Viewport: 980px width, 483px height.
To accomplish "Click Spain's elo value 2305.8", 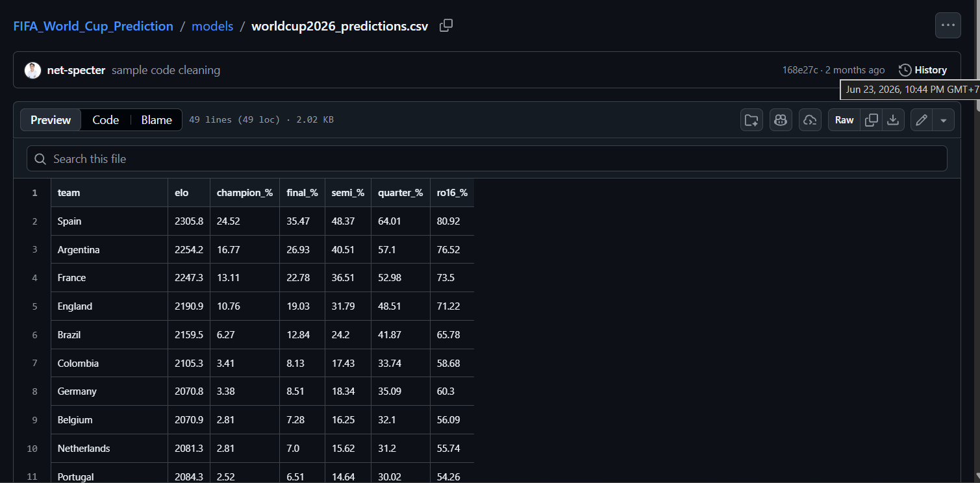I will tap(189, 221).
